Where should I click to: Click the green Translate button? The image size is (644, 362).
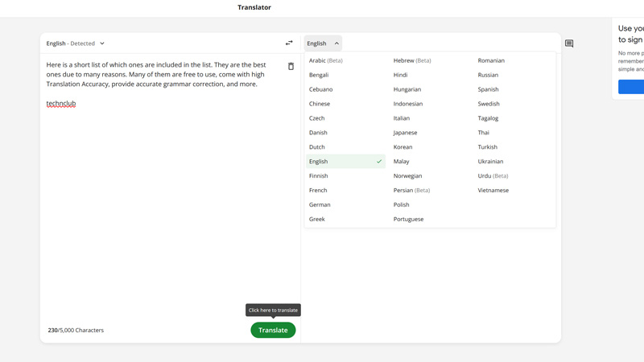tap(273, 330)
